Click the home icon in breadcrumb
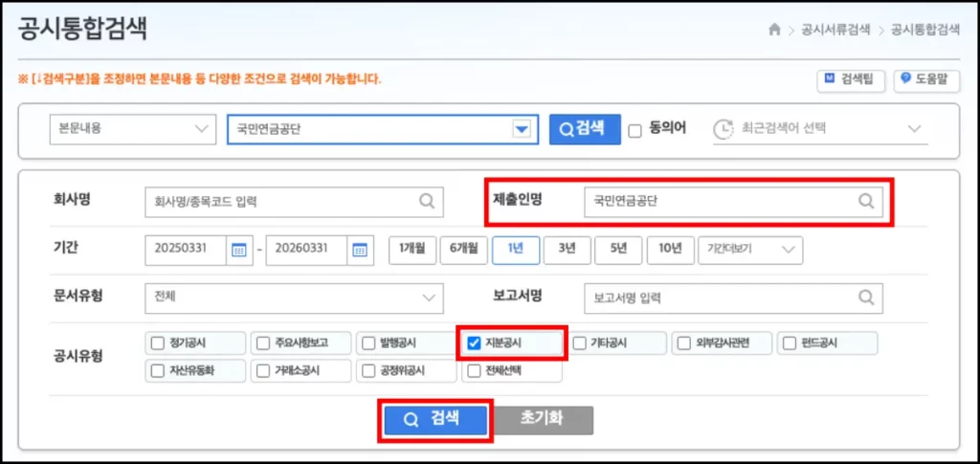This screenshot has width=980, height=464. tap(775, 30)
